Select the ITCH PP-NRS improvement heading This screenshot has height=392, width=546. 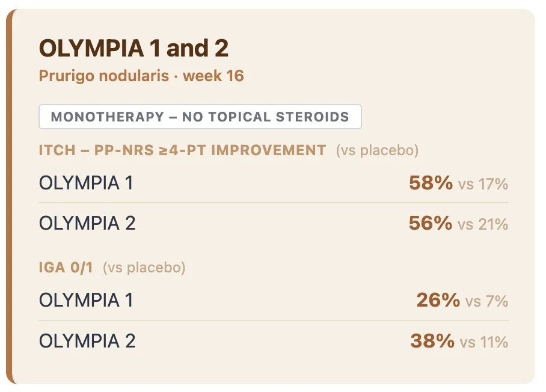pyautogui.click(x=182, y=150)
